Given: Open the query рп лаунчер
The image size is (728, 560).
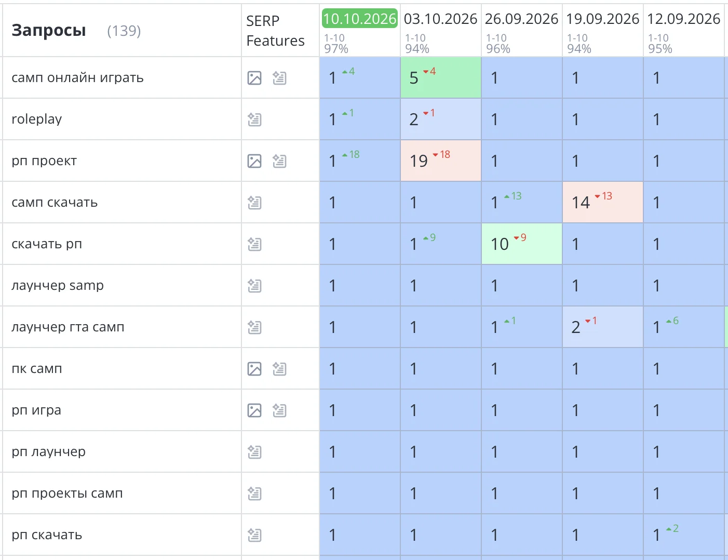Looking at the screenshot, I should point(48,452).
